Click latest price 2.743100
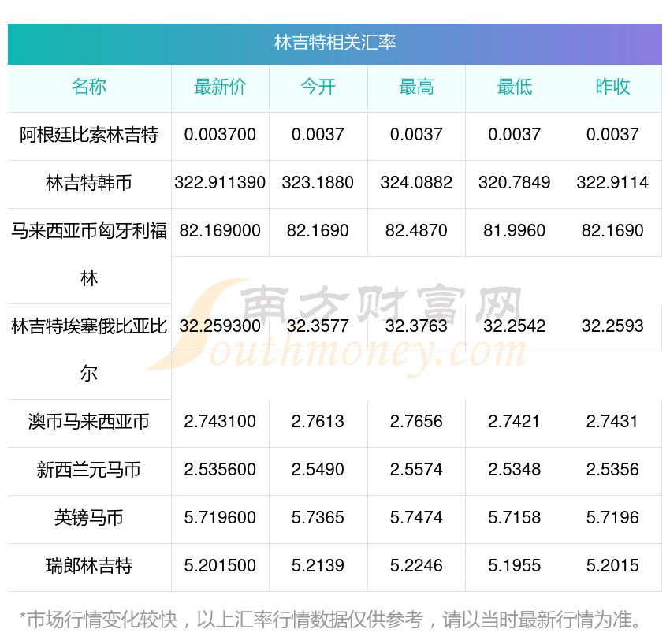Screen dimensions: 670x644 (220, 422)
